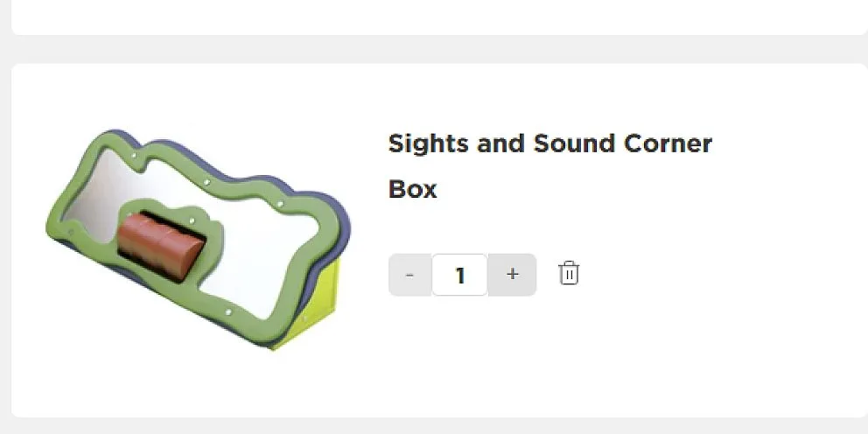Click the orange roller in the product picture
Image resolution: width=868 pixels, height=434 pixels.
point(161,245)
